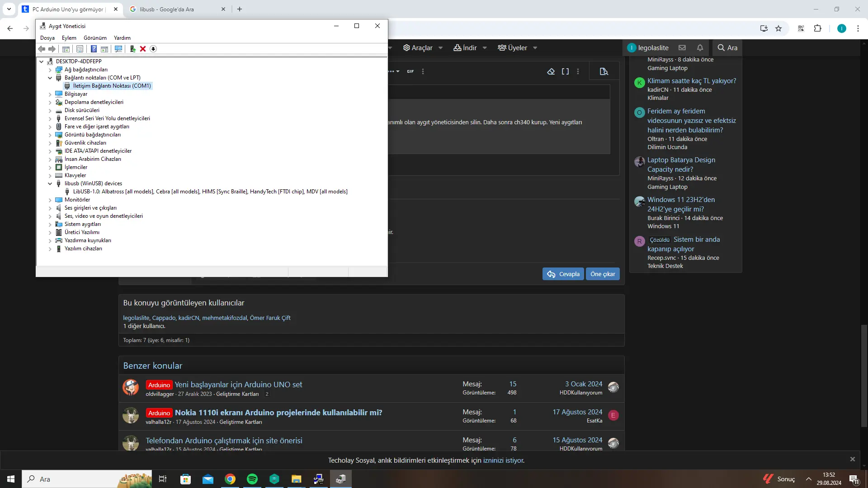Toggle BB code brackets editor icon

point(565,71)
